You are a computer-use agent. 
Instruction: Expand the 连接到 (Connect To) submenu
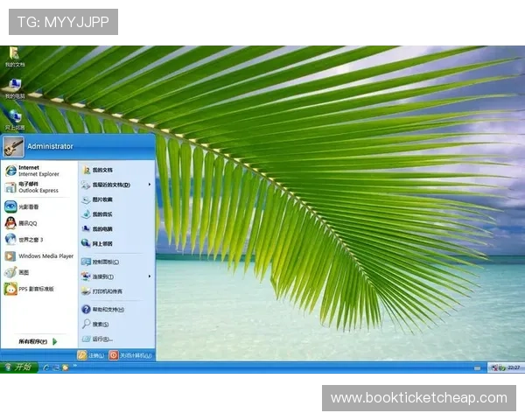[x=103, y=276]
